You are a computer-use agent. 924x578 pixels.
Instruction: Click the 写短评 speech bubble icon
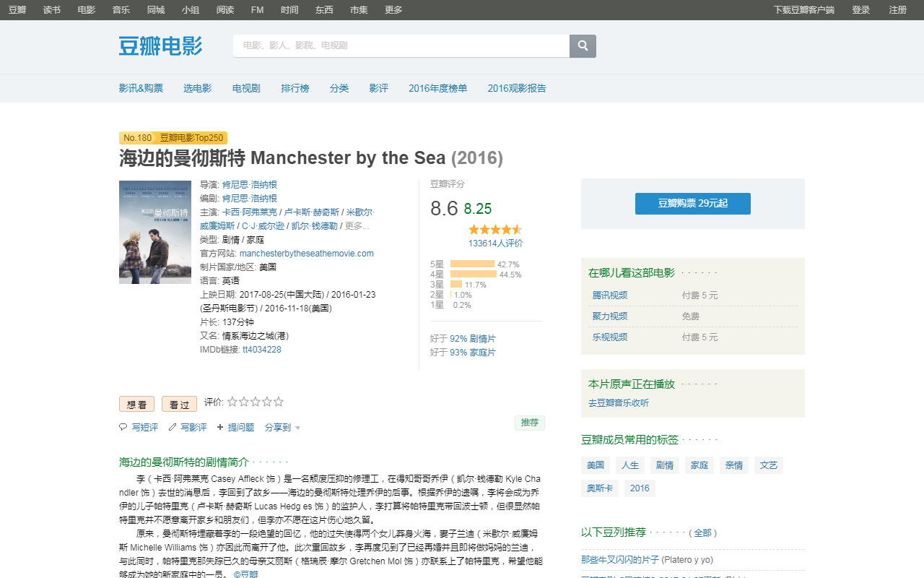pyautogui.click(x=123, y=427)
